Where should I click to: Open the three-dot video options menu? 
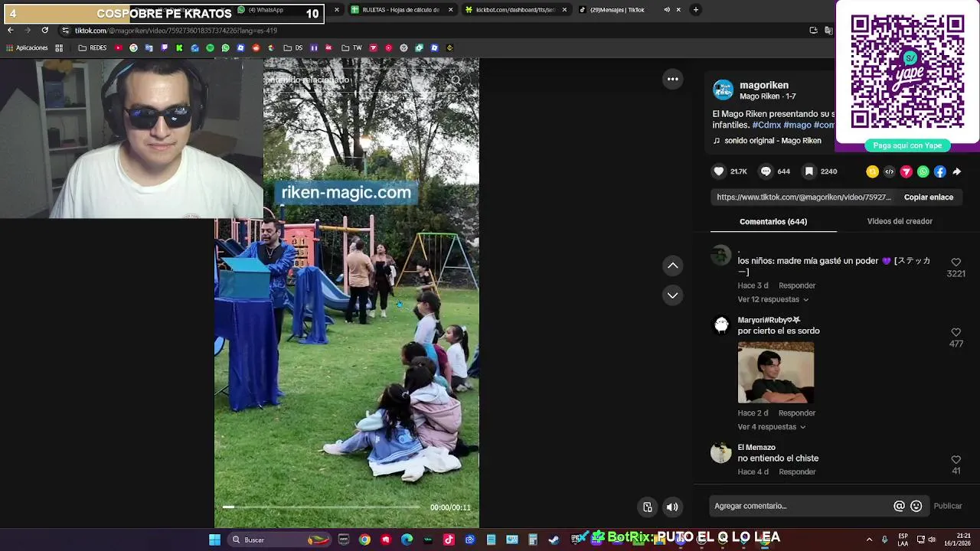point(672,79)
